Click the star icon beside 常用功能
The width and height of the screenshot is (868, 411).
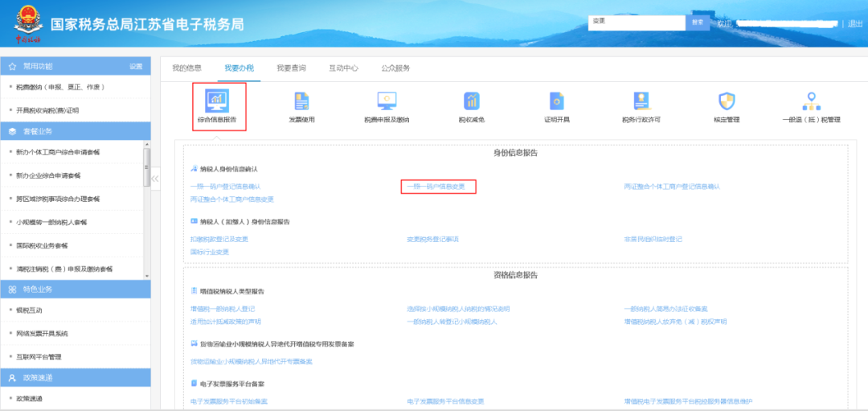tap(12, 67)
